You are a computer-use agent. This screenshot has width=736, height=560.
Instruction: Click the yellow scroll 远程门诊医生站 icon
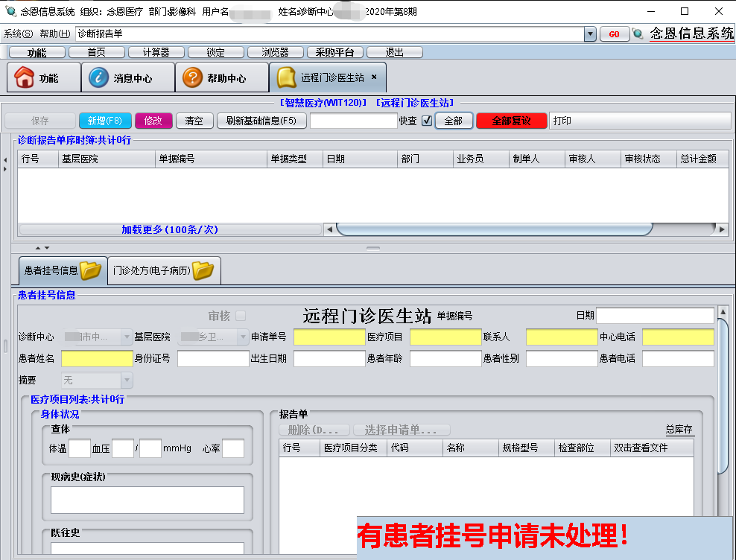tap(285, 77)
